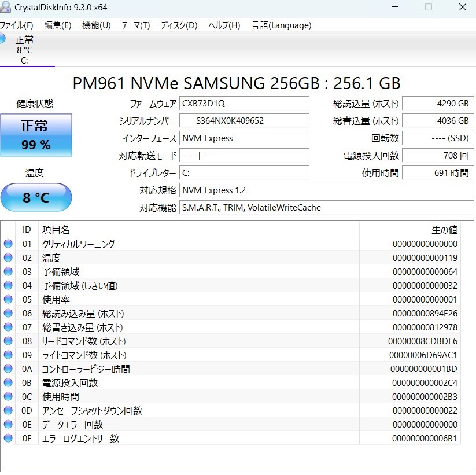Screen dimensions: 476x475
Task: Click the 8 °C temperature button
Action: pos(36,198)
